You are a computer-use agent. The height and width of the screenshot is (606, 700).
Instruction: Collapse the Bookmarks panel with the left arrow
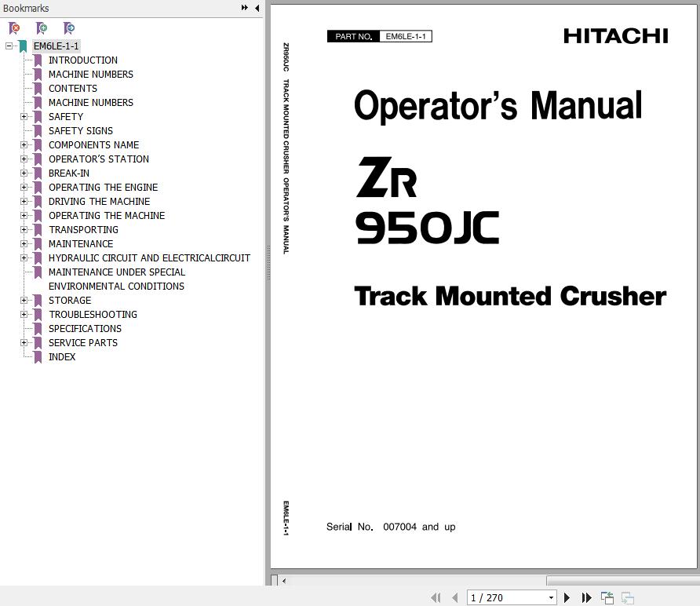257,8
